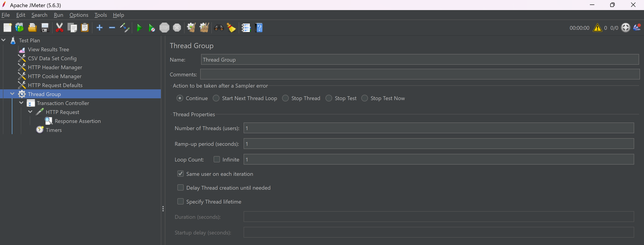Image resolution: width=644 pixels, height=245 pixels.
Task: Tick Delay Thread creation until needed
Action: 180,188
